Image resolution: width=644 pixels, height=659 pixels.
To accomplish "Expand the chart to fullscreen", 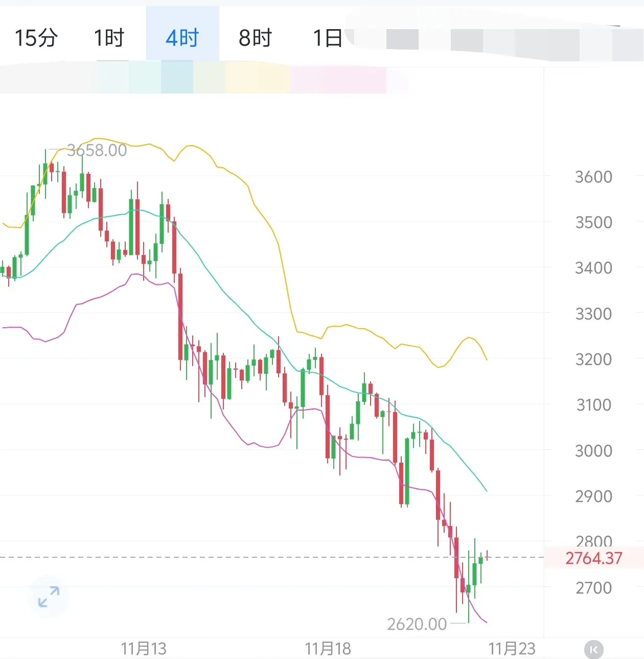I will pyautogui.click(x=49, y=597).
